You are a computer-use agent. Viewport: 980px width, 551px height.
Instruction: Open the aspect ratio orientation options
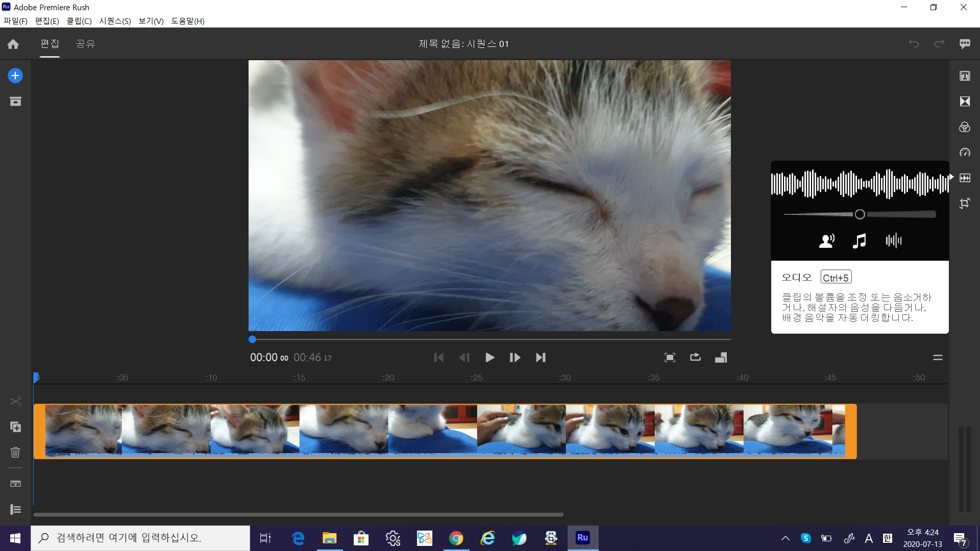coord(721,358)
